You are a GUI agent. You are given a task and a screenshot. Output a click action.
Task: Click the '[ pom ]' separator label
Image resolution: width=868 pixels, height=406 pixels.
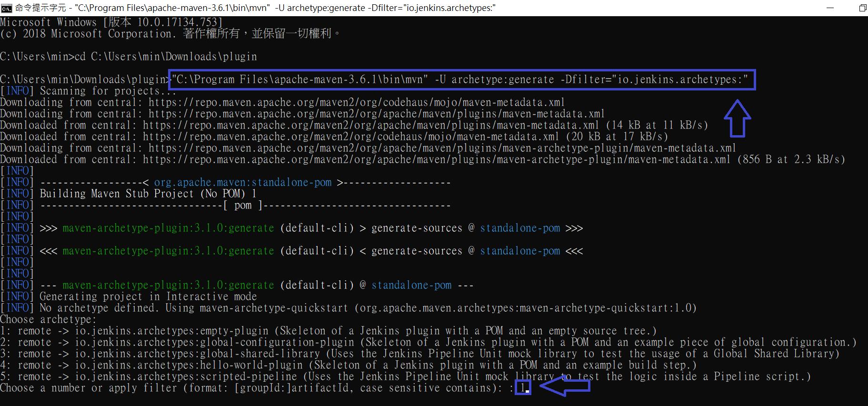(x=243, y=205)
